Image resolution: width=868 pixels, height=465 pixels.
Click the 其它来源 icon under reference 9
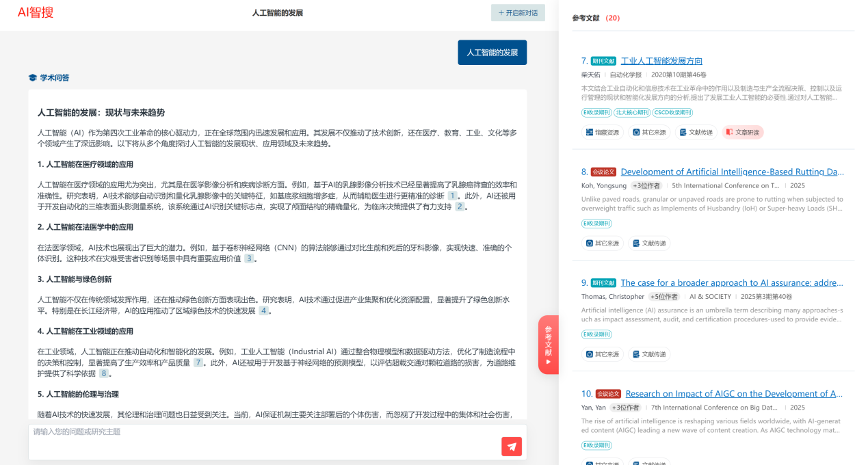click(602, 354)
